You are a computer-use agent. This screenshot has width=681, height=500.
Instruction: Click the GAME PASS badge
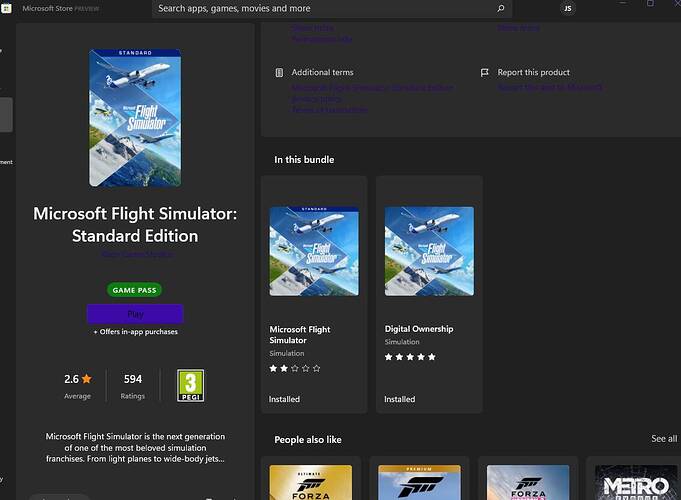[x=134, y=290]
